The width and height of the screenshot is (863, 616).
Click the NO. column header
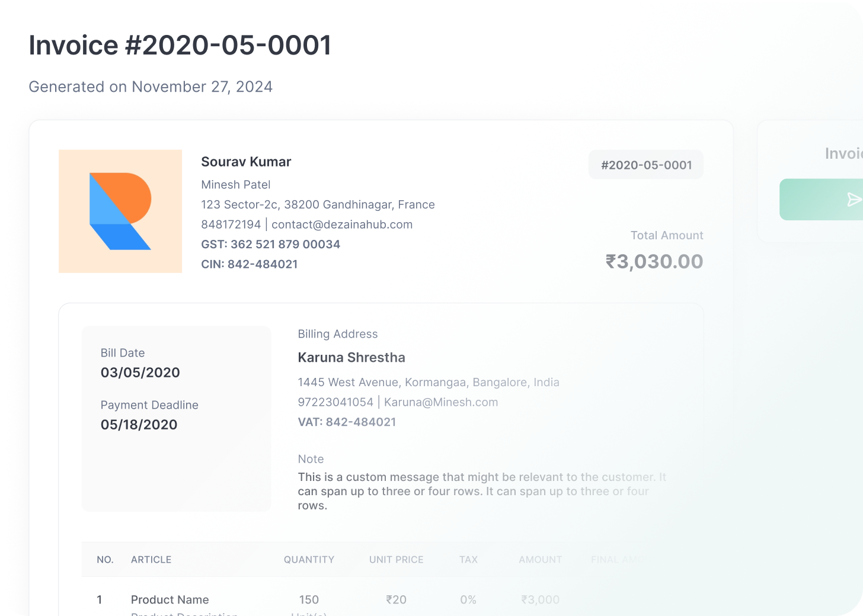click(x=105, y=560)
